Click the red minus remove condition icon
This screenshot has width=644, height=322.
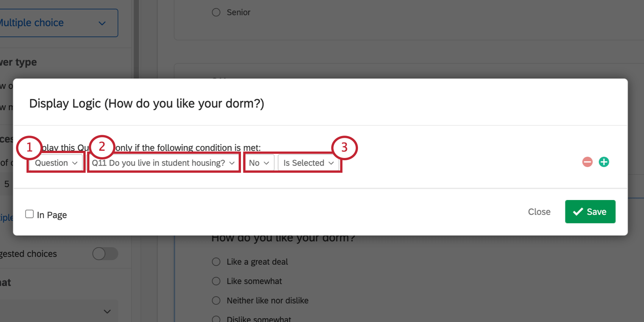(587, 162)
